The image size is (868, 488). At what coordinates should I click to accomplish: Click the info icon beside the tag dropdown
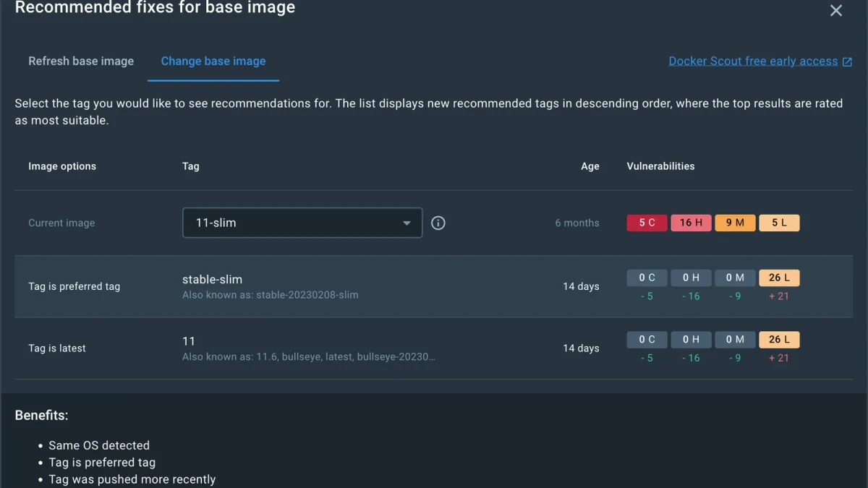(438, 223)
